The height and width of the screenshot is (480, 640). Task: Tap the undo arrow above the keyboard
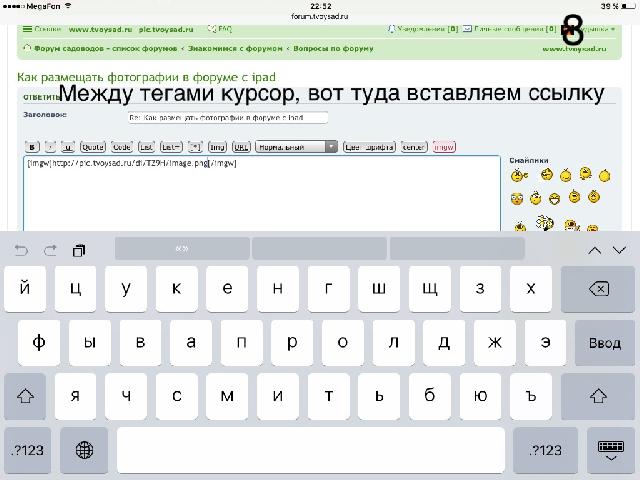point(21,250)
